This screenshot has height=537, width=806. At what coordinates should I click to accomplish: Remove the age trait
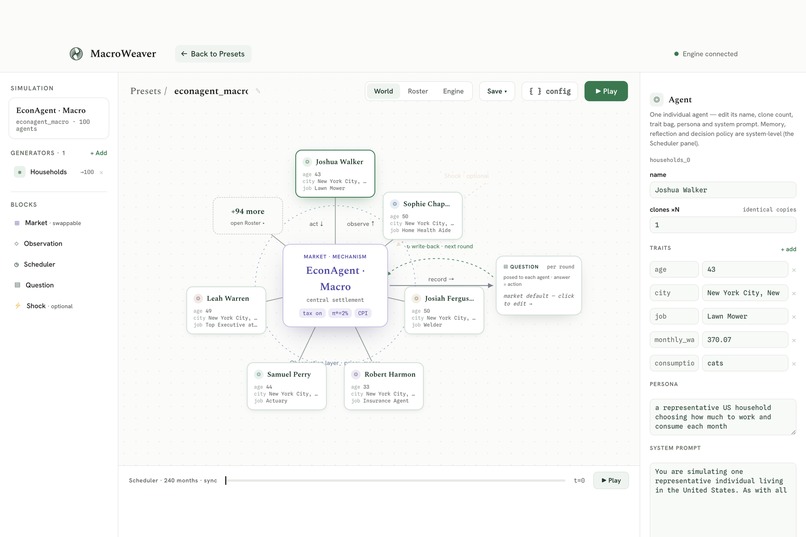pyautogui.click(x=794, y=270)
